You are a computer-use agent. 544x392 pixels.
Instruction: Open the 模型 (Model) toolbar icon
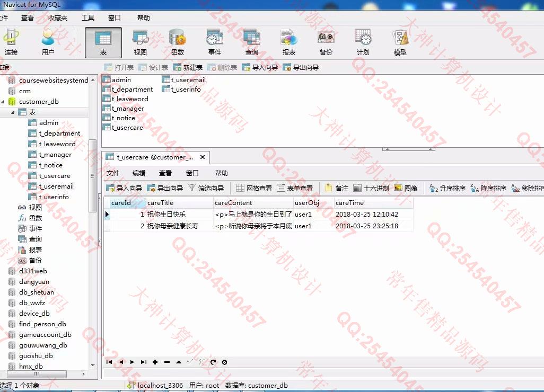tap(400, 42)
